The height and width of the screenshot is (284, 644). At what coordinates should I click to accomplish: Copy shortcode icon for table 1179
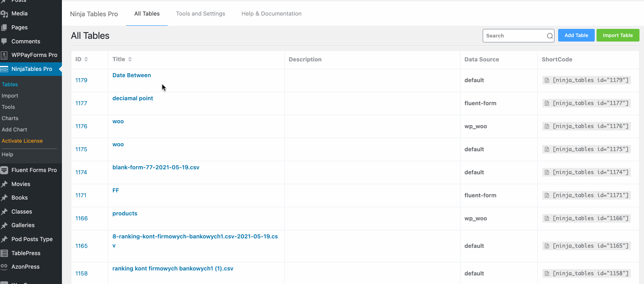547,80
